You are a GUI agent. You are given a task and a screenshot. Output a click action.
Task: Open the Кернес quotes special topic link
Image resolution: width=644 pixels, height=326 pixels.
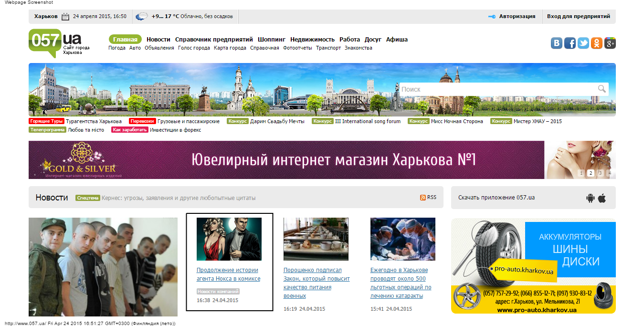coord(179,198)
